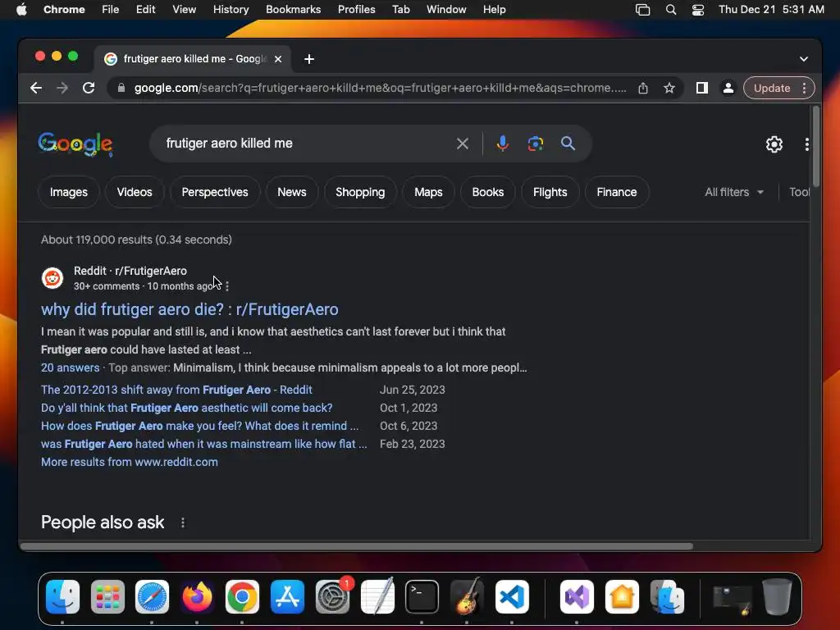Viewport: 840px width, 630px height.
Task: Click the magnifier search button
Action: pos(568,144)
